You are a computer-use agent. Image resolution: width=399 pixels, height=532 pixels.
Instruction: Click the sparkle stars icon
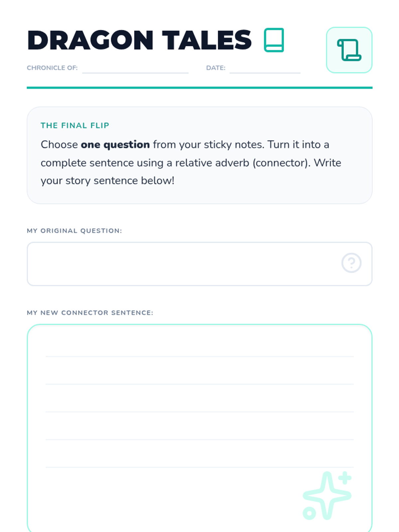pos(327,495)
